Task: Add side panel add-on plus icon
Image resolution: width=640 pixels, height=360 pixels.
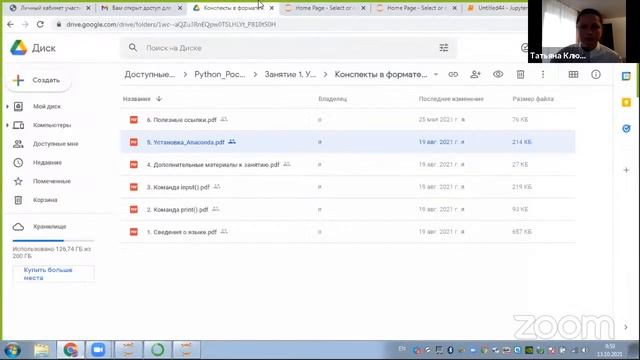Action: click(x=626, y=170)
